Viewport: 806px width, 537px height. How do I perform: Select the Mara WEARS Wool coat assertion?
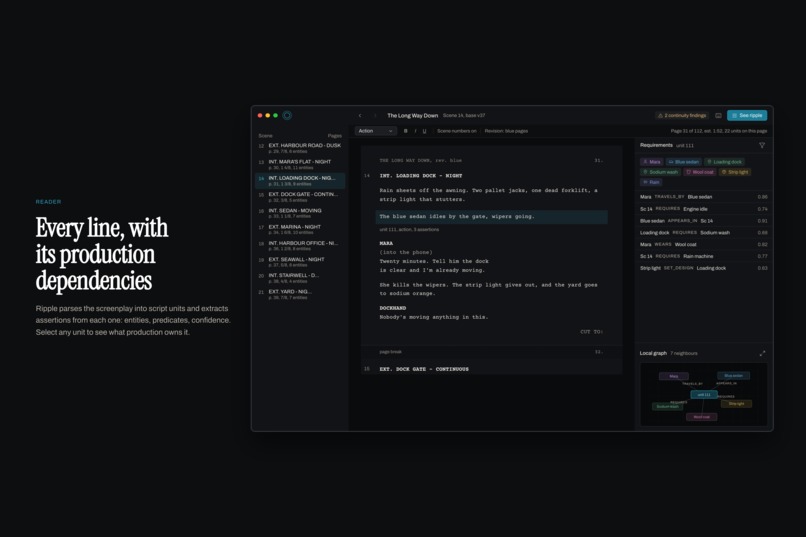tap(704, 245)
